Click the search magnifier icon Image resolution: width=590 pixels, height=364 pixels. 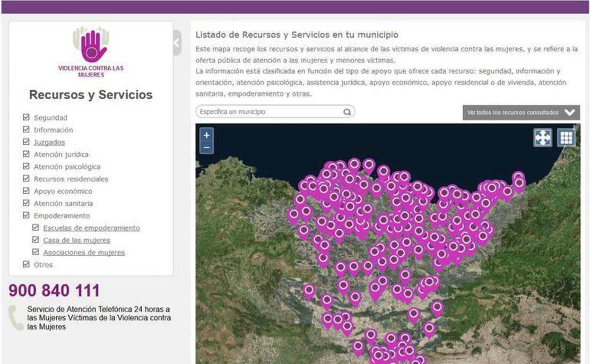(x=347, y=112)
